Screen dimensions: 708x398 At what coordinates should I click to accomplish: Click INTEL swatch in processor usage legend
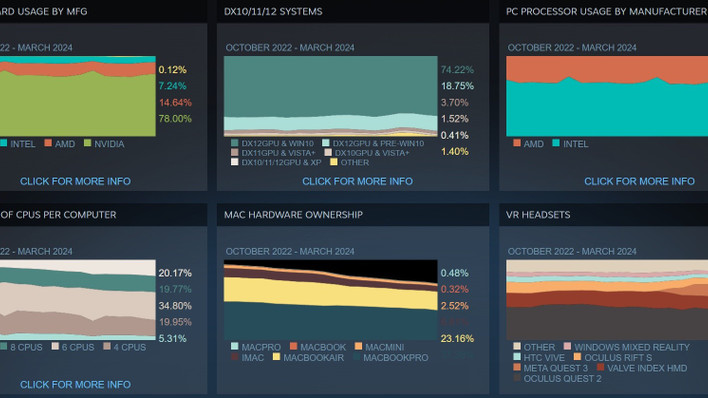point(556,143)
